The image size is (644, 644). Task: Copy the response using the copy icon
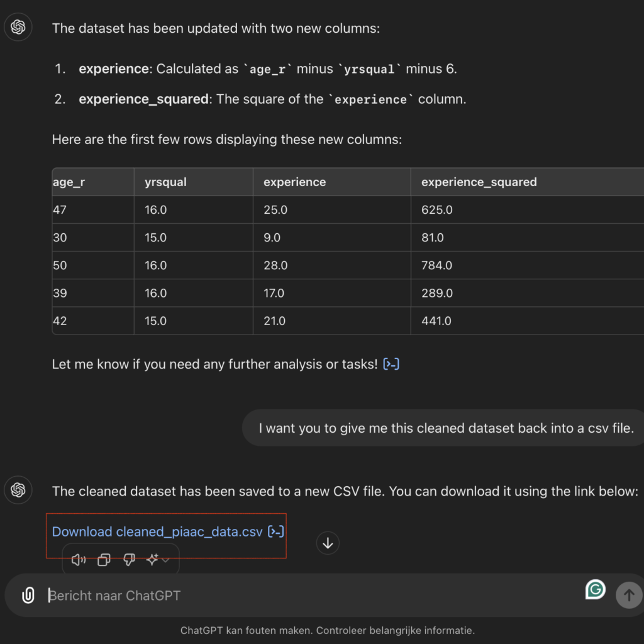click(x=103, y=559)
